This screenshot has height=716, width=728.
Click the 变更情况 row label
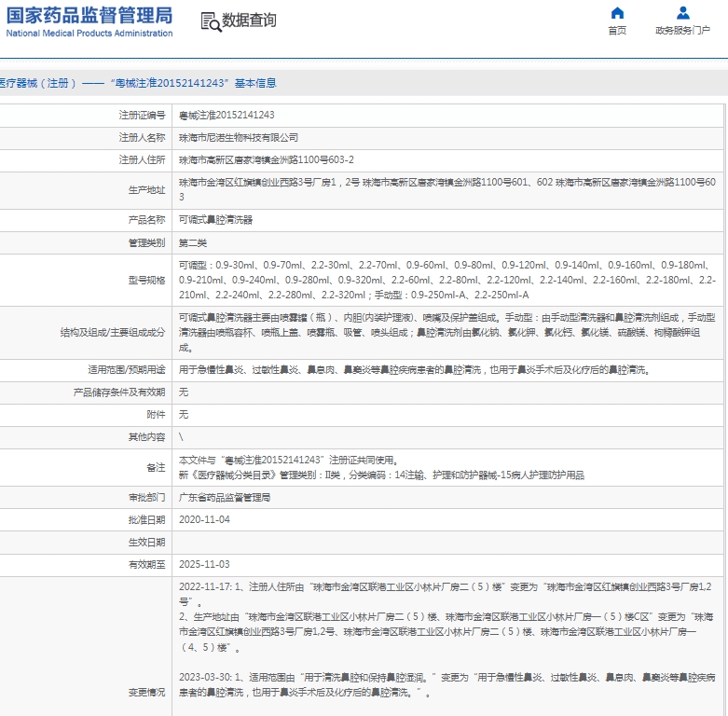(x=146, y=693)
